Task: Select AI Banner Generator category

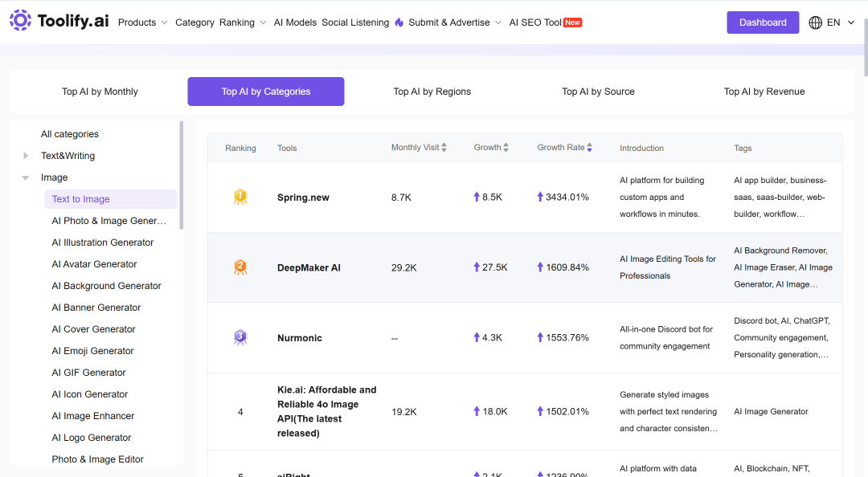Action: 96,307
